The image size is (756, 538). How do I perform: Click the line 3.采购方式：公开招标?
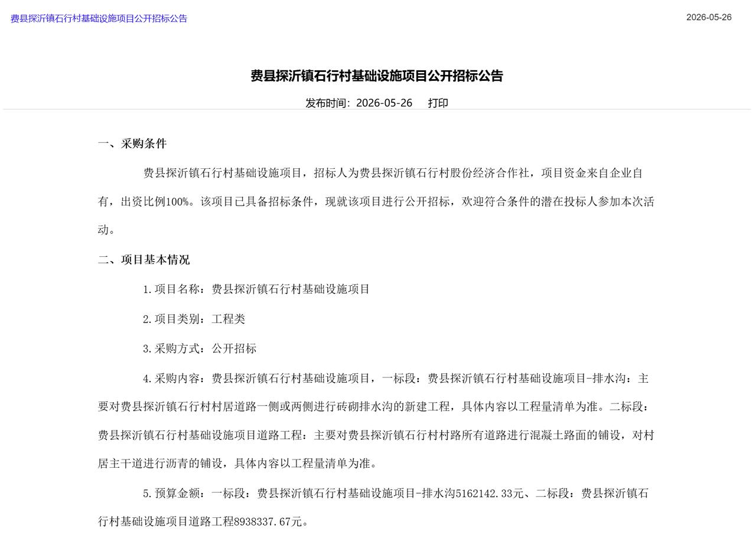coord(200,348)
